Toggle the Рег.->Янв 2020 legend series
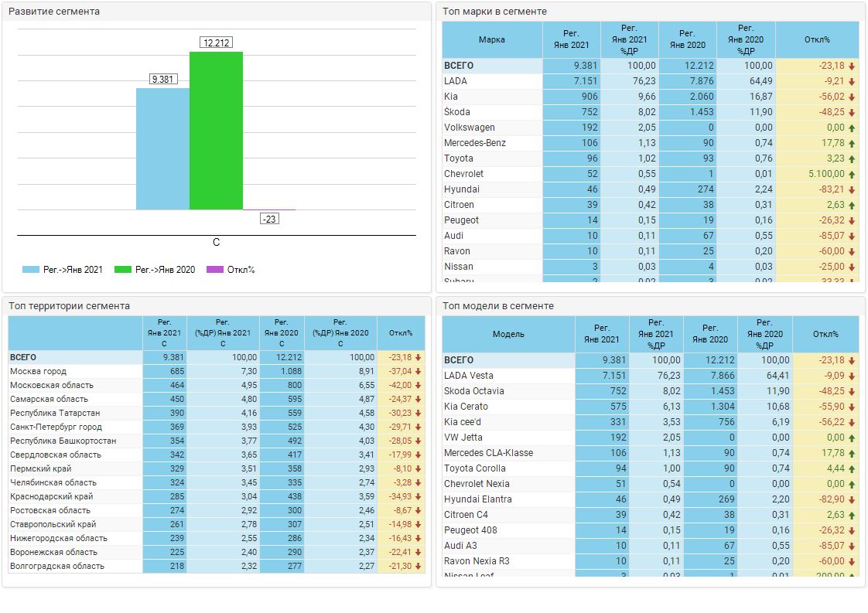 point(155,270)
